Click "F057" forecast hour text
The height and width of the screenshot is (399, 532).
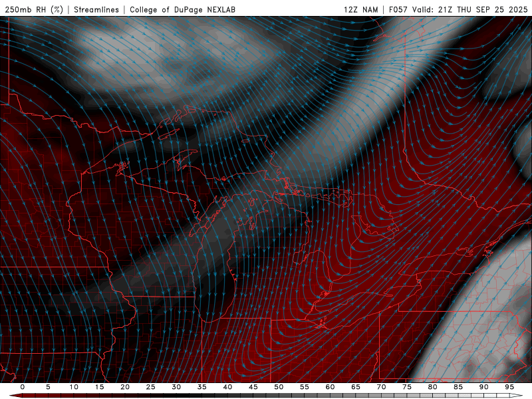(398, 9)
